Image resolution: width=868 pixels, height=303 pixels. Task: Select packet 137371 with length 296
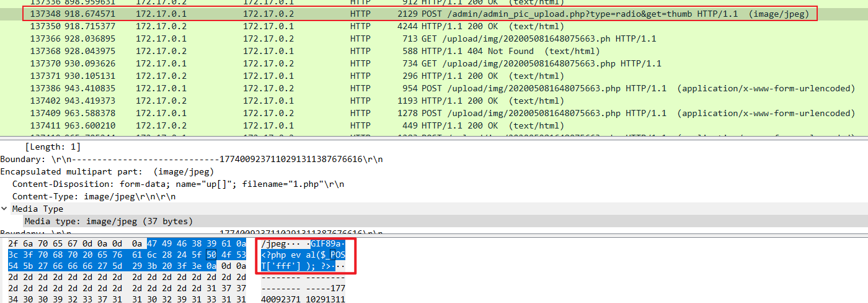click(x=434, y=76)
